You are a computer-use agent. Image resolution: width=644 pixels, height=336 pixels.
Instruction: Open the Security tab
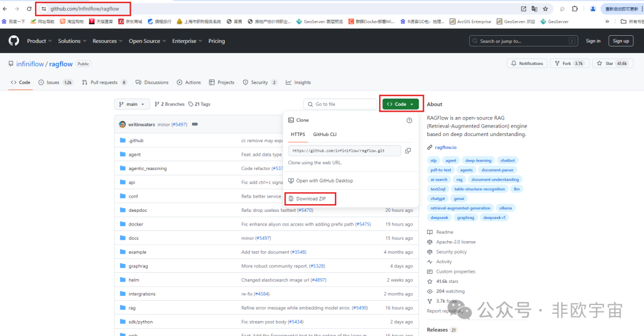click(259, 82)
